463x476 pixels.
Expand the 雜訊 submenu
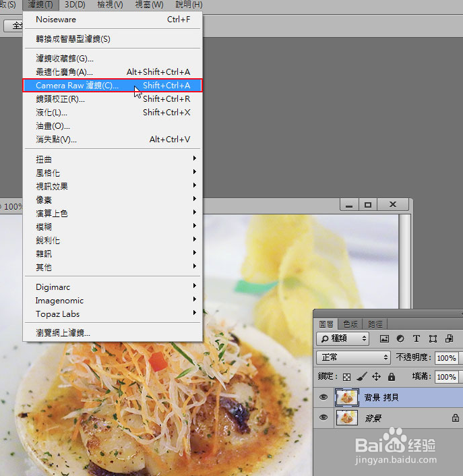click(x=113, y=254)
